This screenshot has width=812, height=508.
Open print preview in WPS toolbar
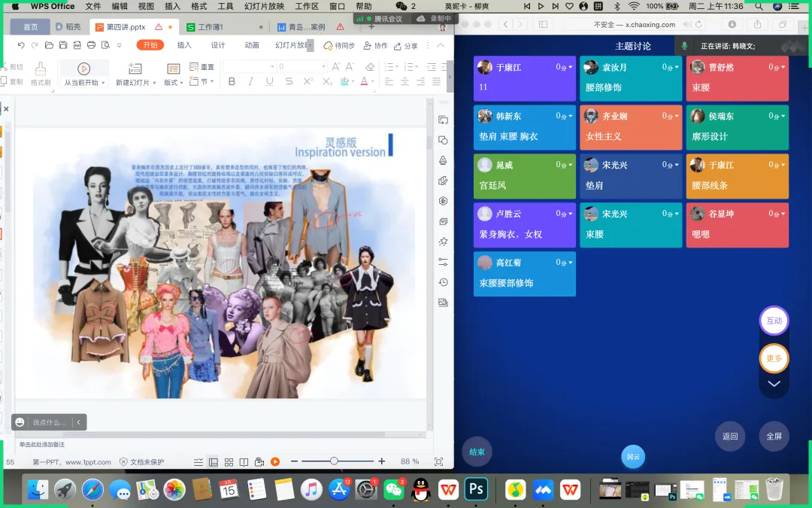106,46
